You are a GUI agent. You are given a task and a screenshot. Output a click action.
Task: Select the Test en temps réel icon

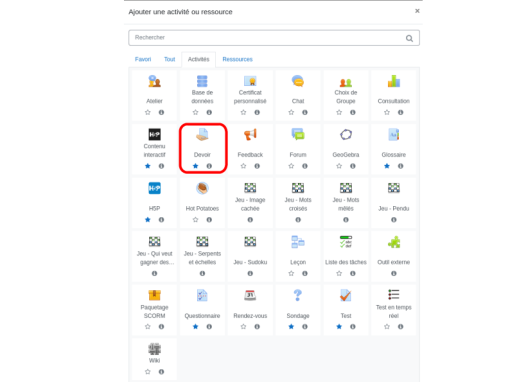[394, 295]
